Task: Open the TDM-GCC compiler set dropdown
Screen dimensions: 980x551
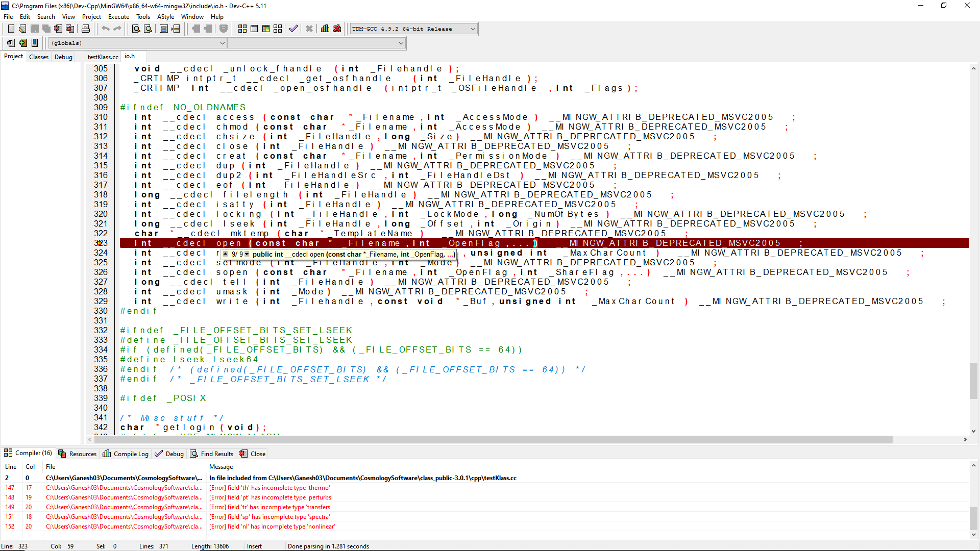Action: [x=413, y=29]
